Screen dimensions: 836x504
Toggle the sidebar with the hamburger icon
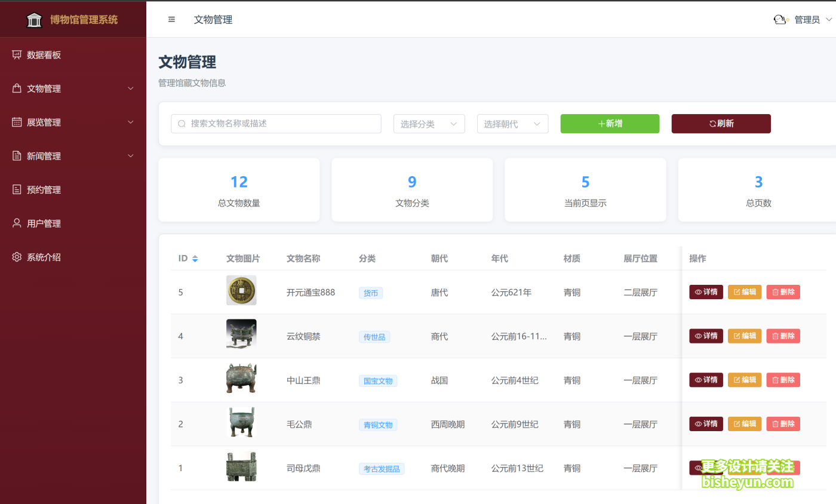click(x=171, y=19)
